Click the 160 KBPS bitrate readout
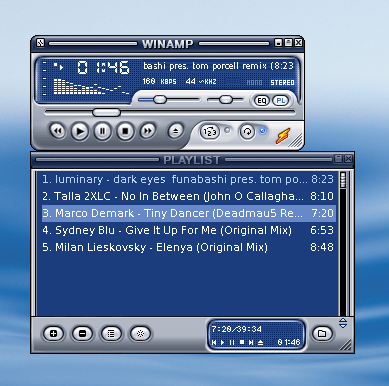 (159, 81)
